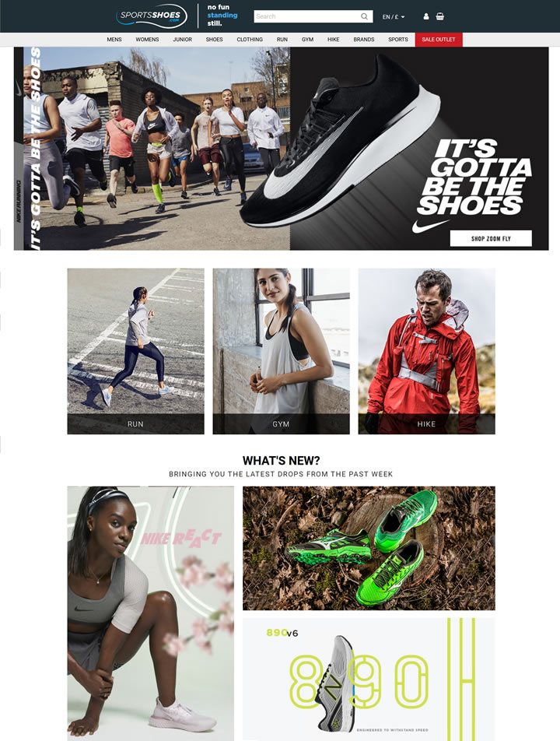Open the user account icon
Image resolution: width=560 pixels, height=741 pixels.
coord(426,16)
